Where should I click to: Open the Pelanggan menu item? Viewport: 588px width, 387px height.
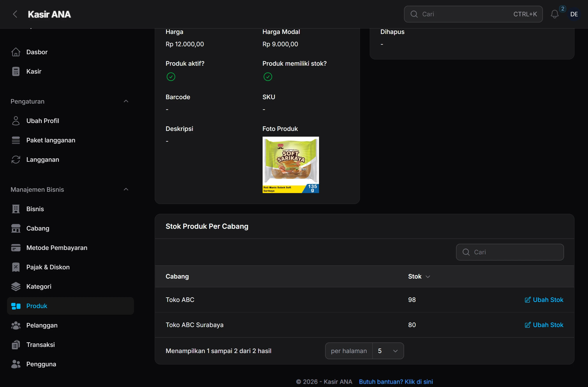point(42,325)
